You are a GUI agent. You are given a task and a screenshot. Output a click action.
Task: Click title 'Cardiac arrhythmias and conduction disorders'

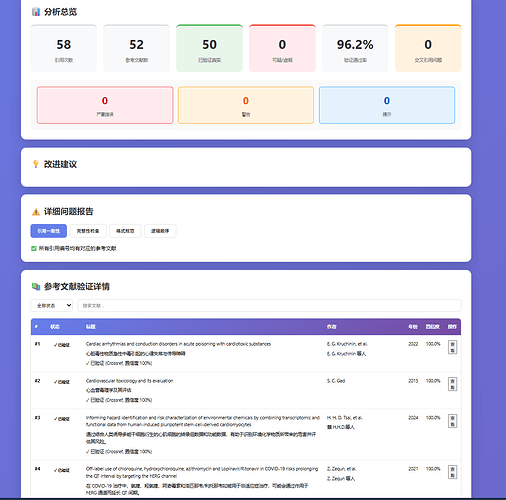click(178, 344)
